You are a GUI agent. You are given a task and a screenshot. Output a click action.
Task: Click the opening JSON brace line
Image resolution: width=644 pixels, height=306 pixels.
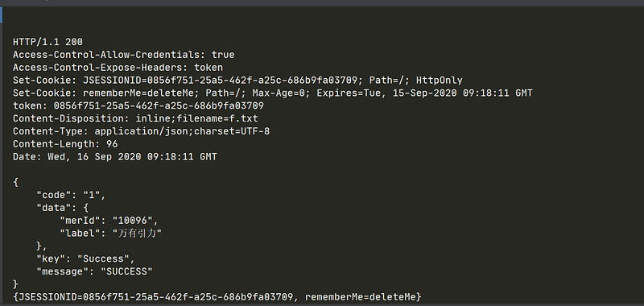click(15, 182)
